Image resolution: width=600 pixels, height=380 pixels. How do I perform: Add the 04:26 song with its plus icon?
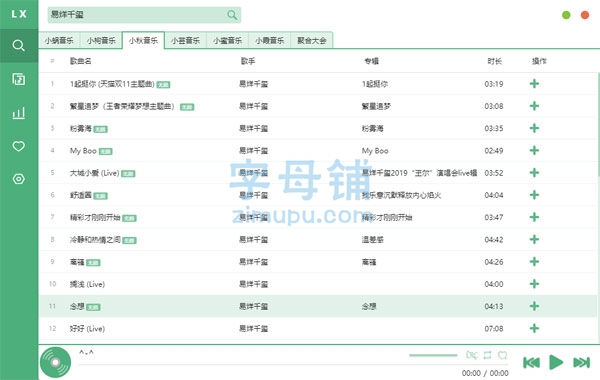(x=534, y=261)
